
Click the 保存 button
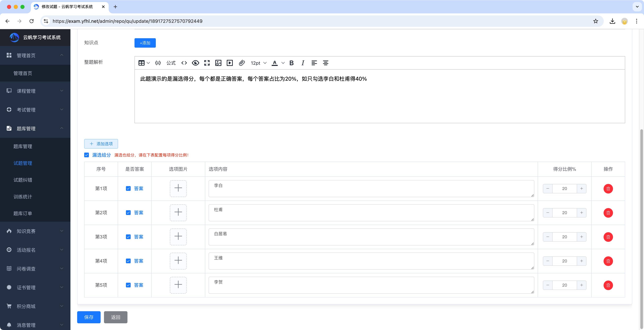coord(89,317)
